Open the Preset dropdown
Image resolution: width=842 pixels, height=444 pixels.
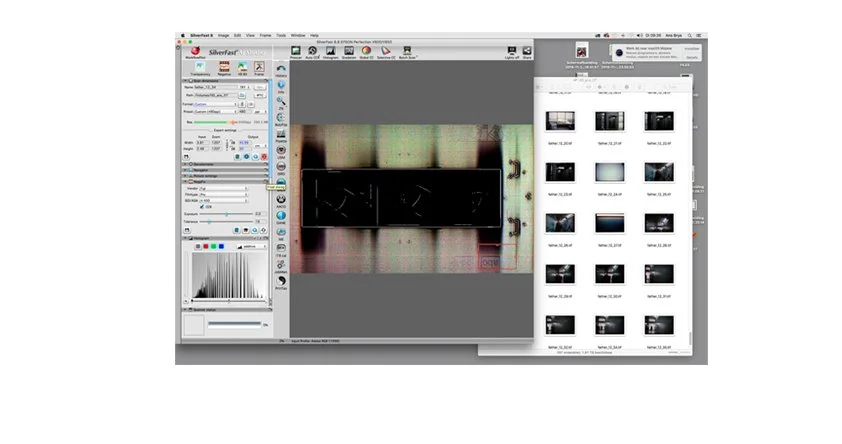coord(215,112)
